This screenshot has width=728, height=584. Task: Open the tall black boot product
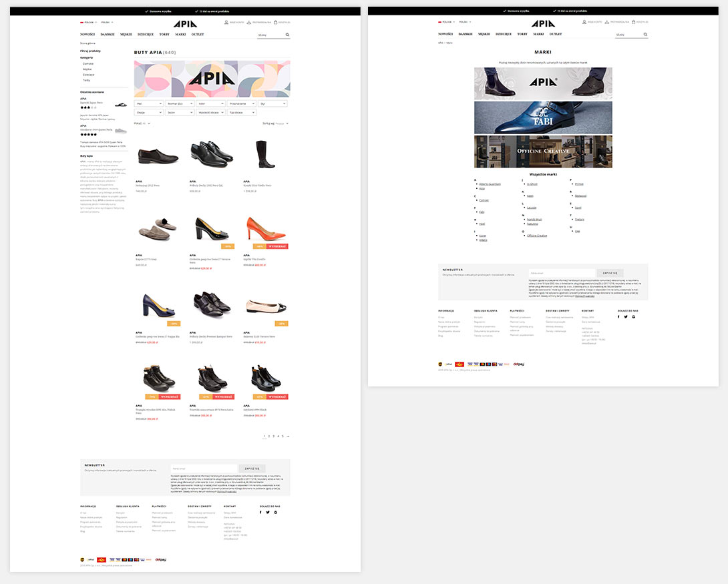[266, 154]
